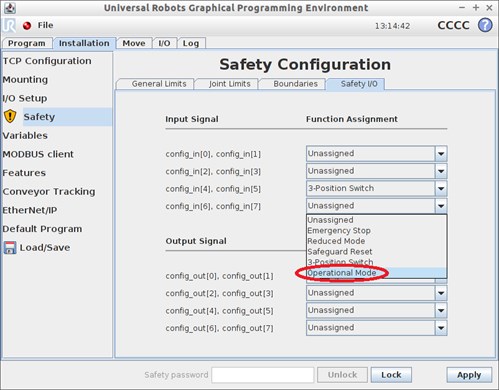Click the Safety shield warning icon
This screenshot has width=499, height=390.
pos(10,117)
